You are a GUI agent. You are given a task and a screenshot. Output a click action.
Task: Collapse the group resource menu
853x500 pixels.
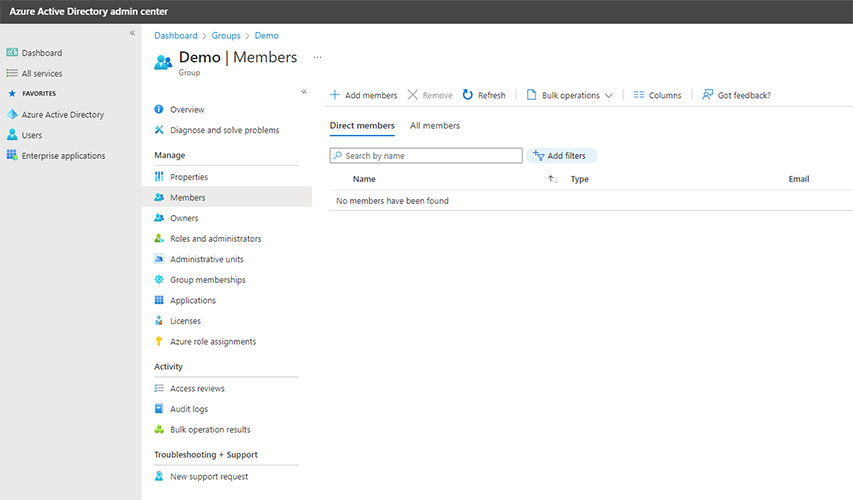[304, 91]
